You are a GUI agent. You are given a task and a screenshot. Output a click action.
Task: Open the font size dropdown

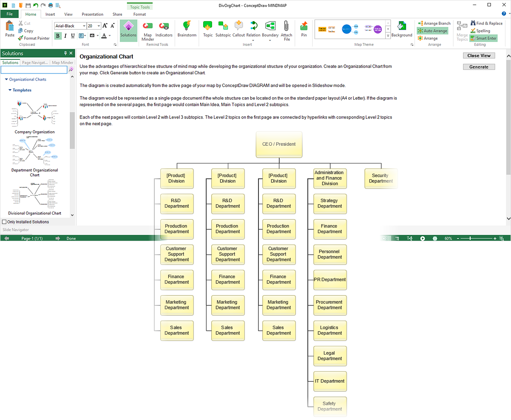click(99, 26)
